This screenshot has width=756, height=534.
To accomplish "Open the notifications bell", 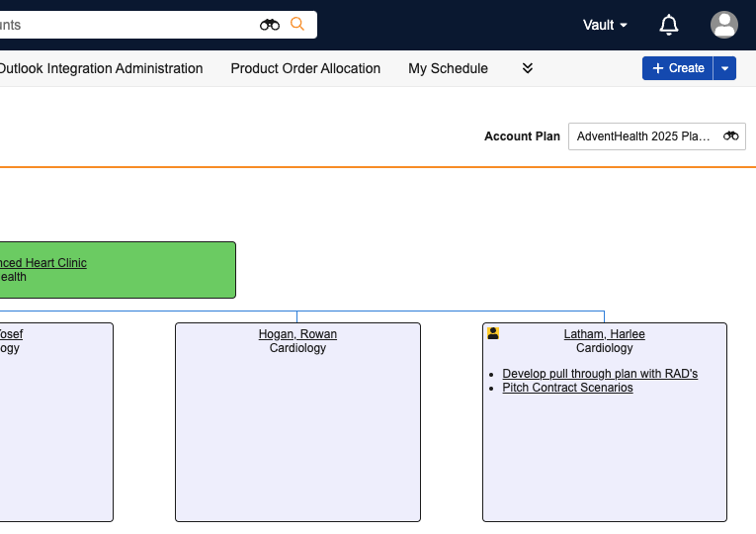I will pos(669,25).
